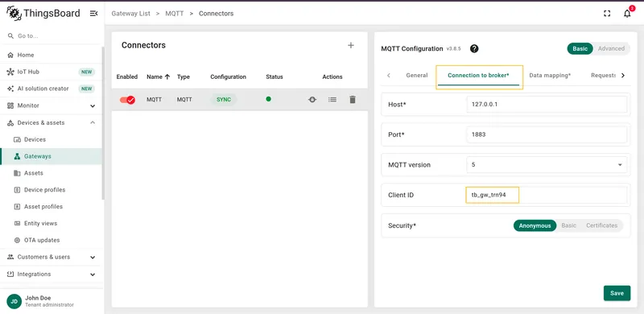644x314 pixels.
Task: Go to MQTT breadcrumb
Action: 175,14
